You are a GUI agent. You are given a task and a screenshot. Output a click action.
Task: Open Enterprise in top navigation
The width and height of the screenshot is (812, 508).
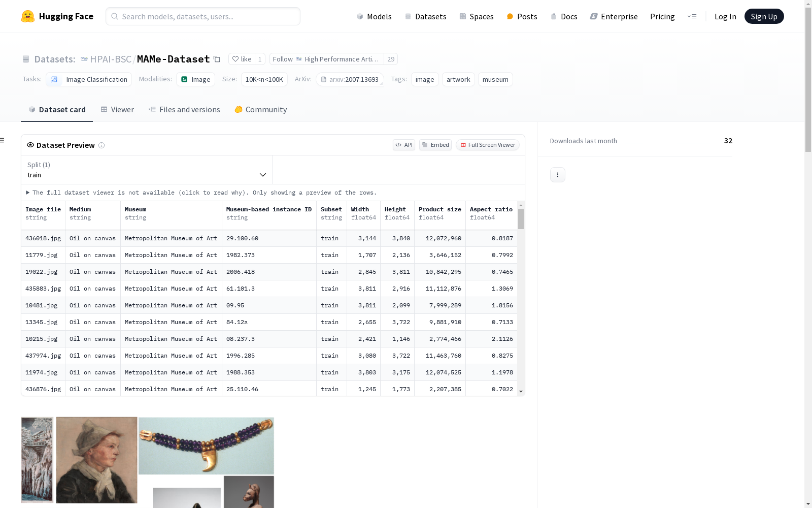pos(614,16)
